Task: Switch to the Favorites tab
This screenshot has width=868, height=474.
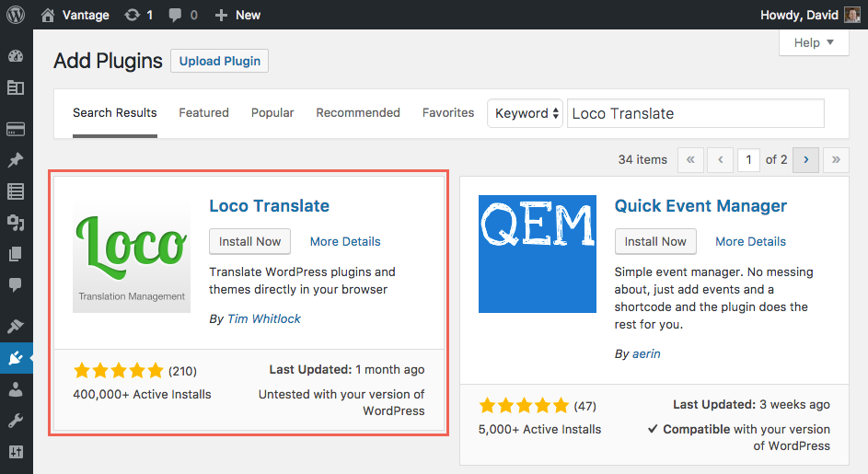Action: click(448, 113)
